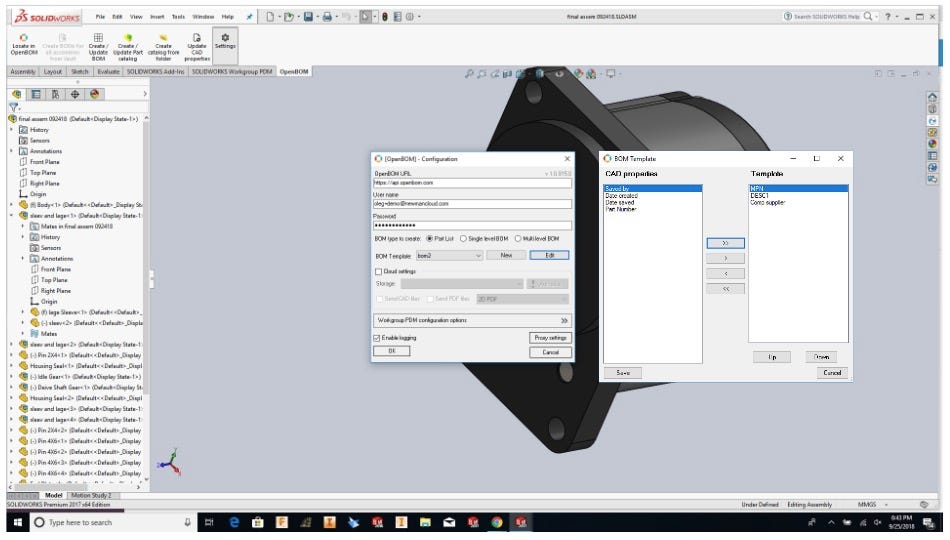Click the filter funnel icon in tree

13,107
